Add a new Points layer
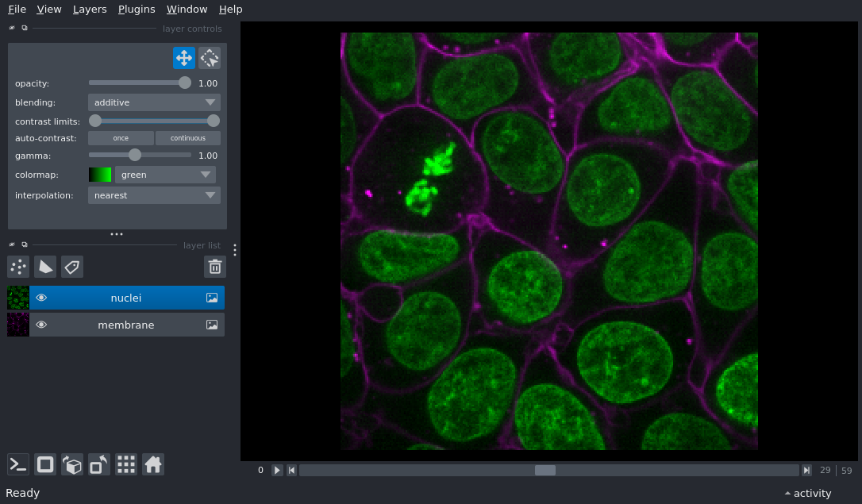862x504 pixels. pyautogui.click(x=17, y=267)
